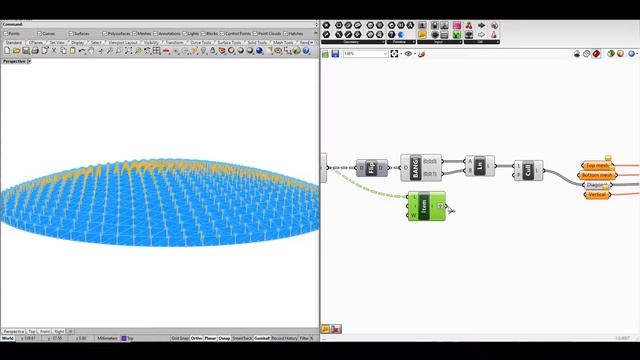Choose the Zoom Extents icon
Screen dimensions: 640x360
click(129, 51)
